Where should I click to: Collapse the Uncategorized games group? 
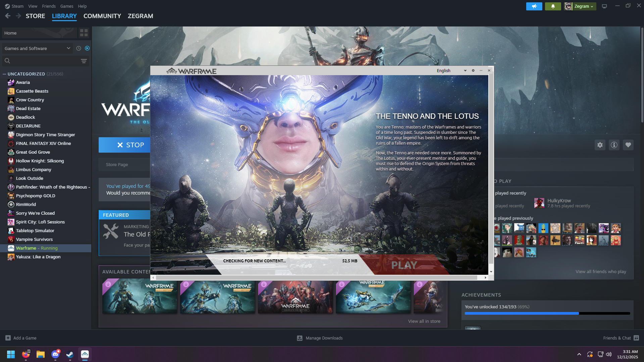[4, 74]
